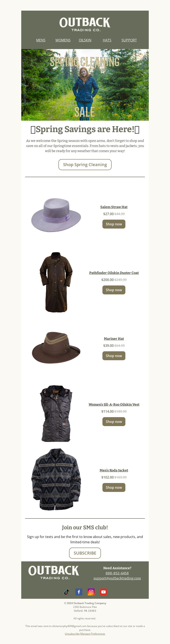The image size is (170, 644).
Task: Click Shop now for Mariner Hat
Action: [x=114, y=356]
